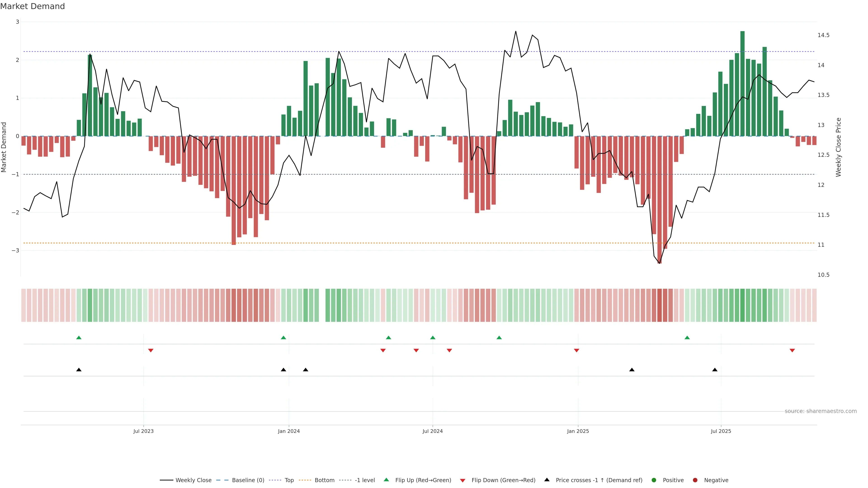Click the green Flip Up legend triangle icon
This screenshot has height=488, width=868.
click(x=386, y=480)
